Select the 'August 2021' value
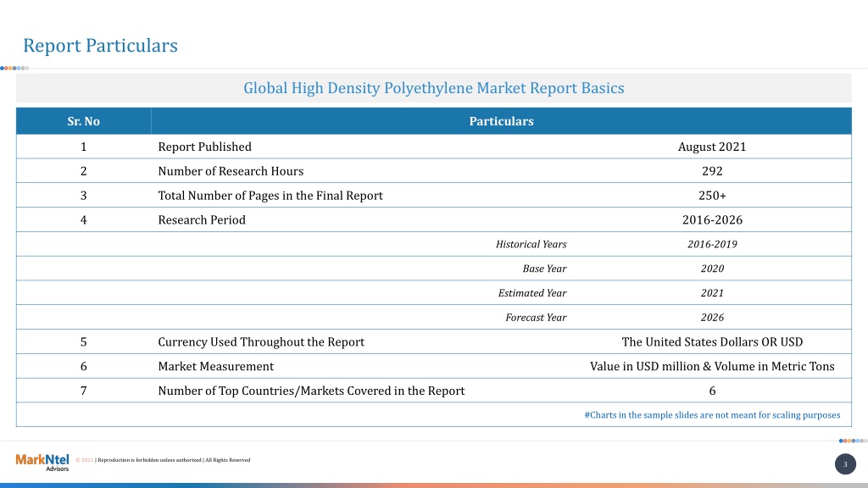Screen dimensions: 868x488 tap(712, 147)
